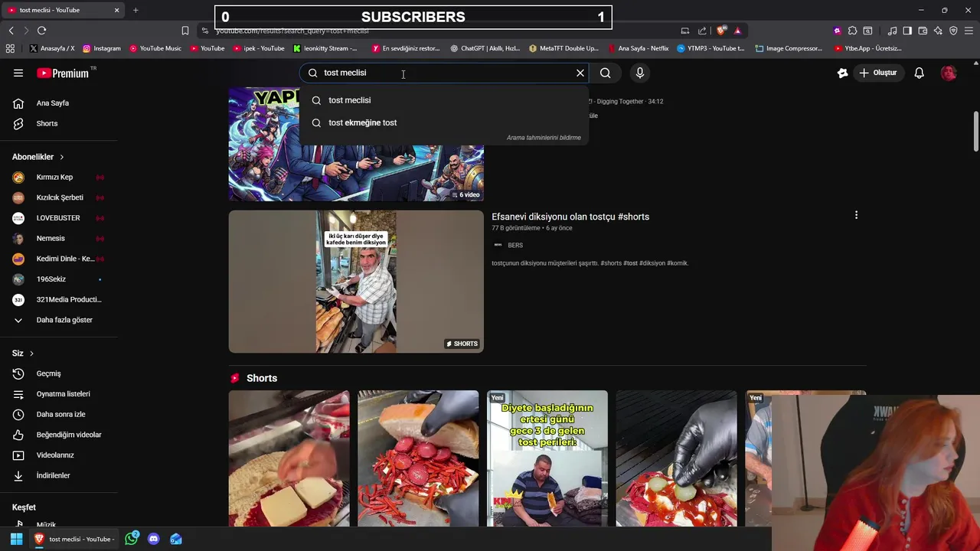The width and height of the screenshot is (980, 551).
Task: Open the YouTube hamburger guide menu
Action: click(18, 73)
